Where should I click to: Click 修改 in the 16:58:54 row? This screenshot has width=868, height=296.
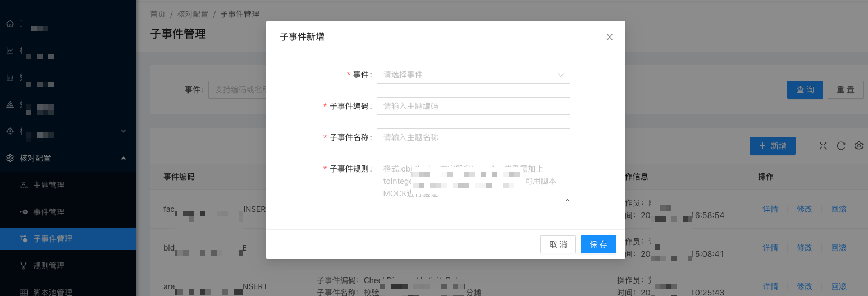[x=805, y=209]
